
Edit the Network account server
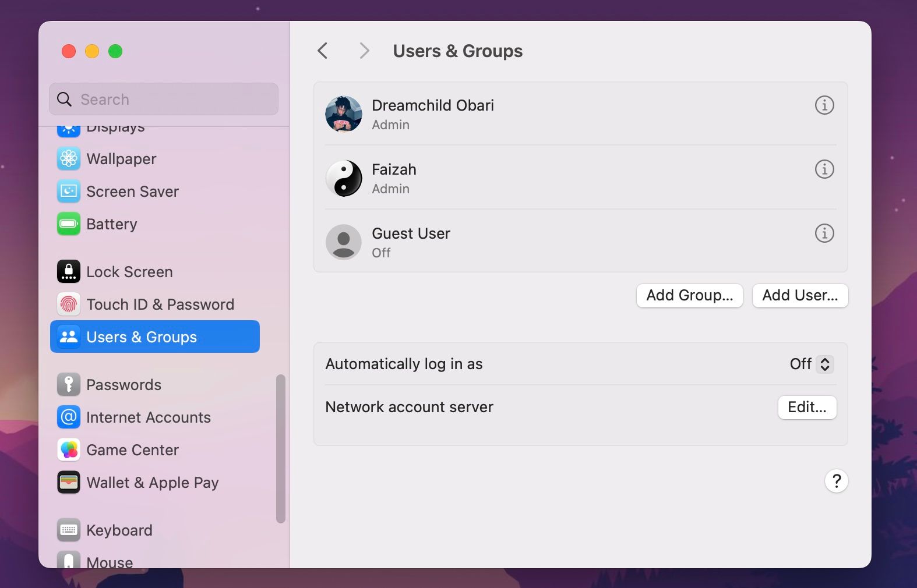pos(807,408)
